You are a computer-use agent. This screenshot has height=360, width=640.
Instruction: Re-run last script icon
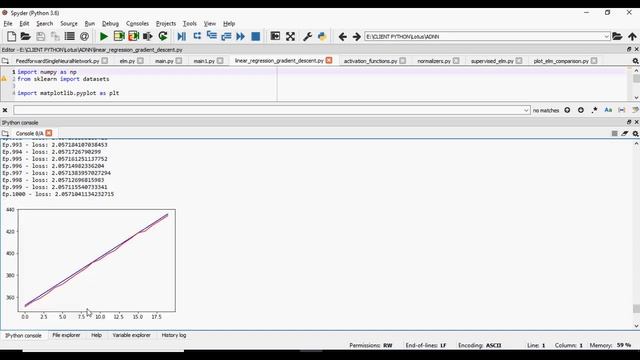coord(163,36)
